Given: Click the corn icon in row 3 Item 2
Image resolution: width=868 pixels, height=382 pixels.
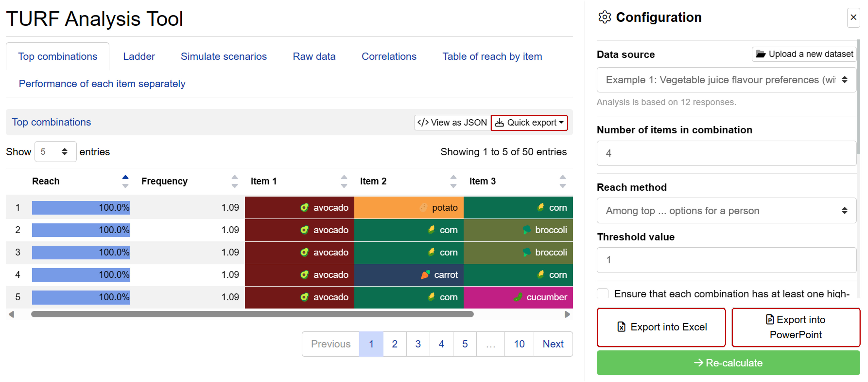Looking at the screenshot, I should [x=431, y=252].
